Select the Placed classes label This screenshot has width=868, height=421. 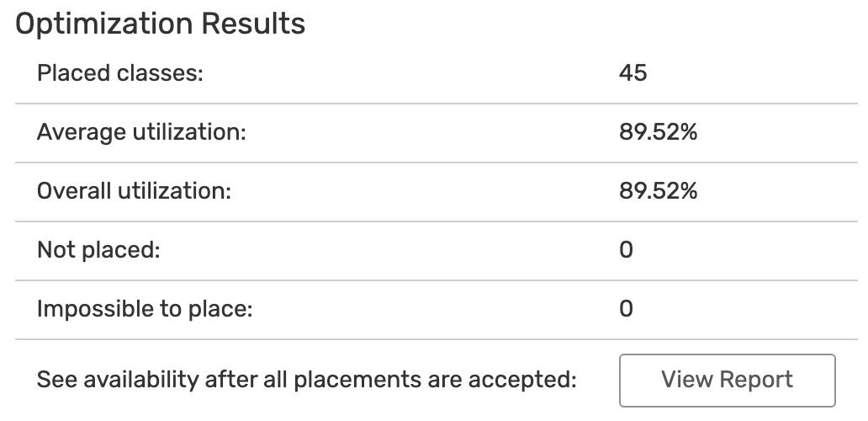point(120,72)
